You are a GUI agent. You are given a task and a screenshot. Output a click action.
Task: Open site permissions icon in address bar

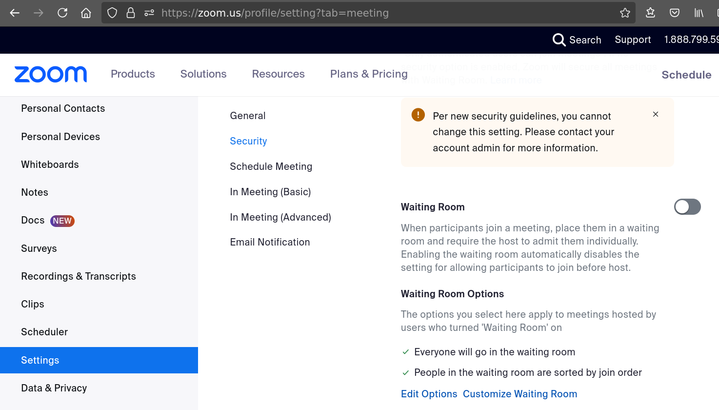(x=149, y=13)
